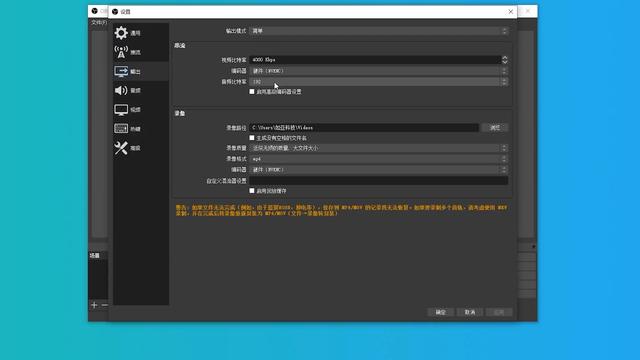
Task: Decrease video bitrate with the down arrow
Action: coord(505,62)
